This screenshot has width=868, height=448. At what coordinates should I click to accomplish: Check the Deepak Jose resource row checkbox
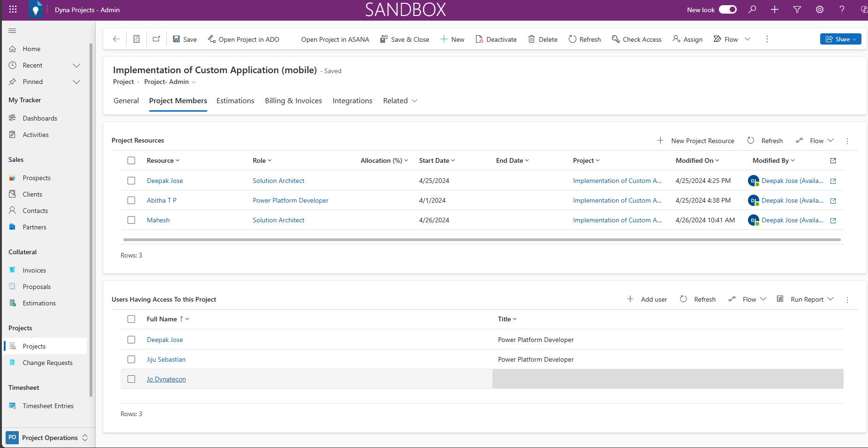pos(131,181)
